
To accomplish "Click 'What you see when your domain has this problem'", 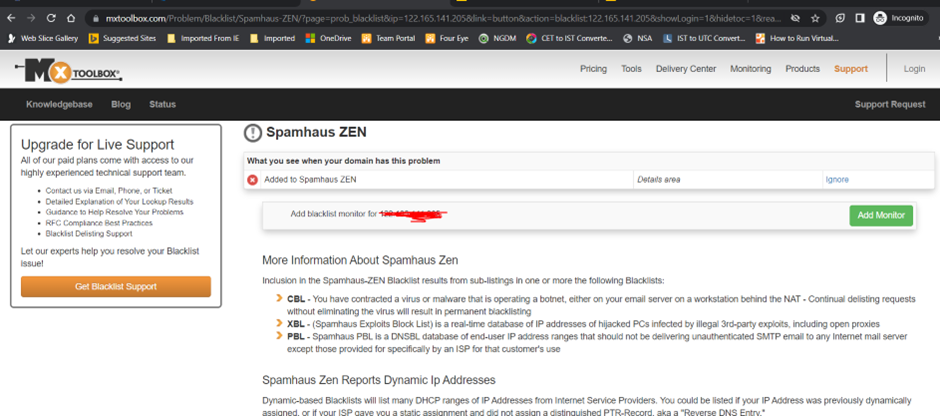I will [344, 161].
